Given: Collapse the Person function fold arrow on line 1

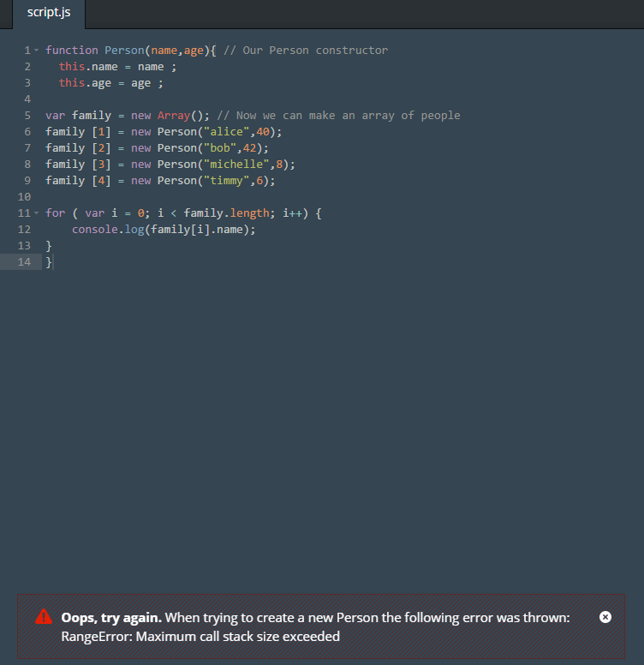Looking at the screenshot, I should coord(37,51).
